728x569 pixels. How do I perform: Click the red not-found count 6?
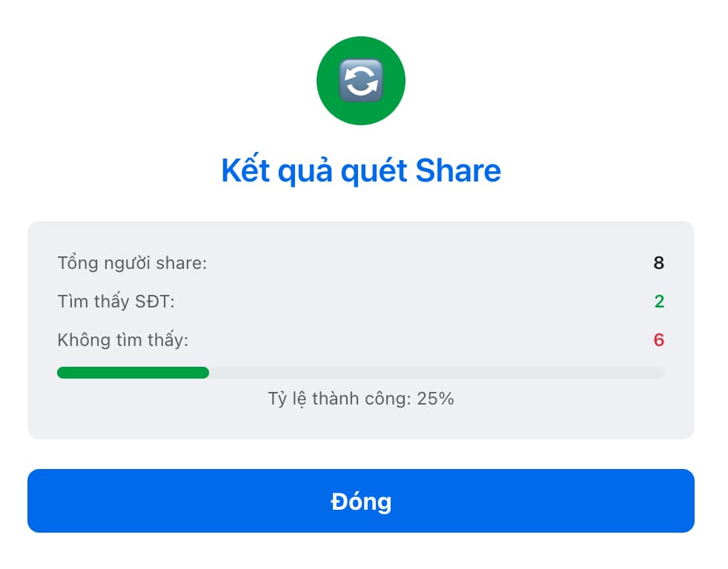point(658,341)
